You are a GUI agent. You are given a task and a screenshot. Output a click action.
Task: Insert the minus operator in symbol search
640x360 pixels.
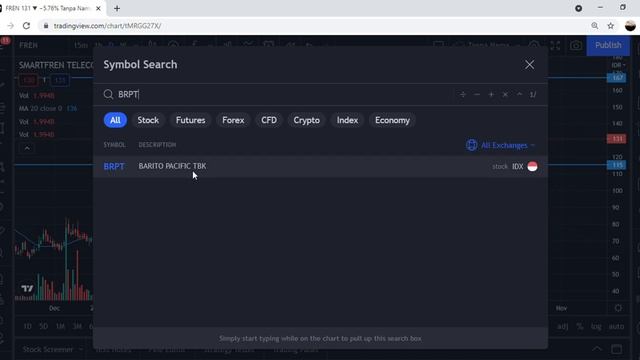[x=477, y=94]
